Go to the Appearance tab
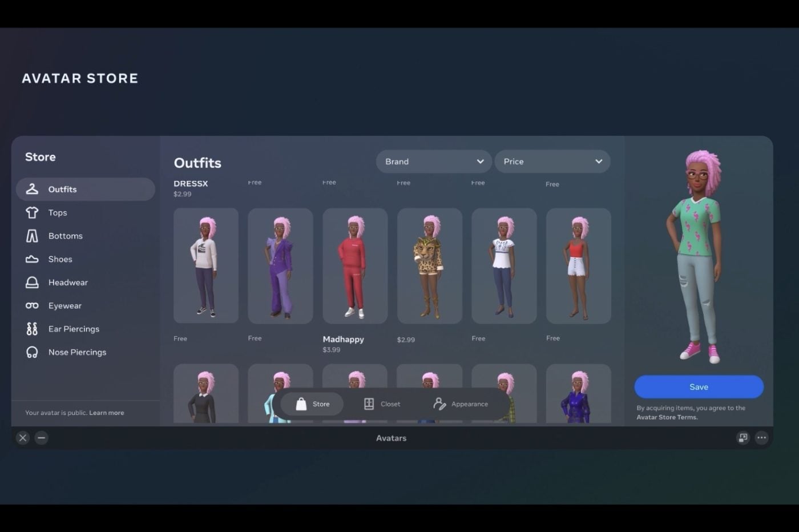The width and height of the screenshot is (799, 532). point(461,404)
